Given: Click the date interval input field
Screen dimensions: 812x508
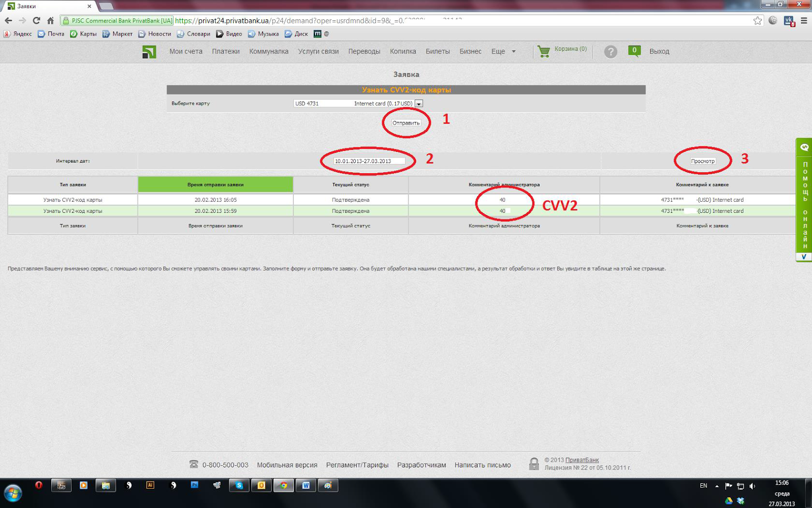Looking at the screenshot, I should pyautogui.click(x=369, y=161).
